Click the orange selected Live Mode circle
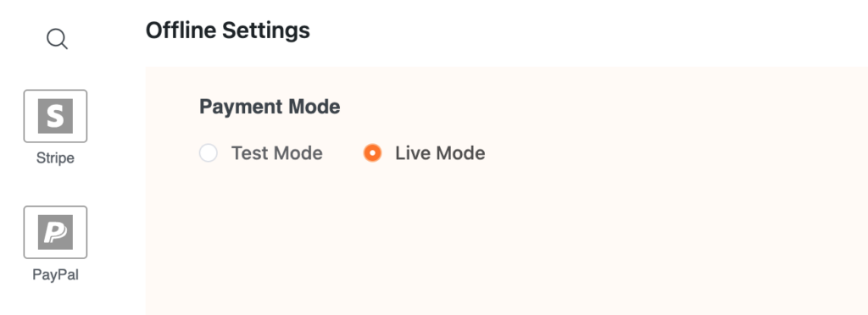This screenshot has width=868, height=315. click(x=373, y=153)
